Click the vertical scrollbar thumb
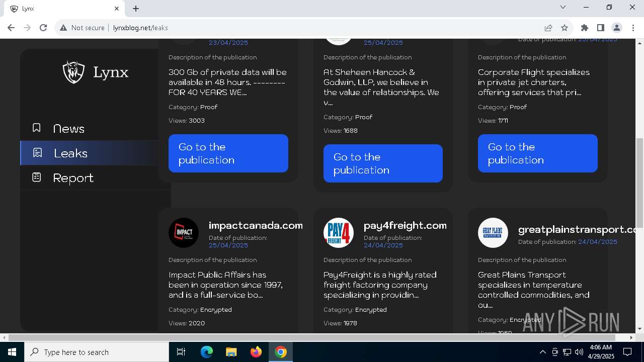The height and width of the screenshot is (362, 644). coord(639,183)
